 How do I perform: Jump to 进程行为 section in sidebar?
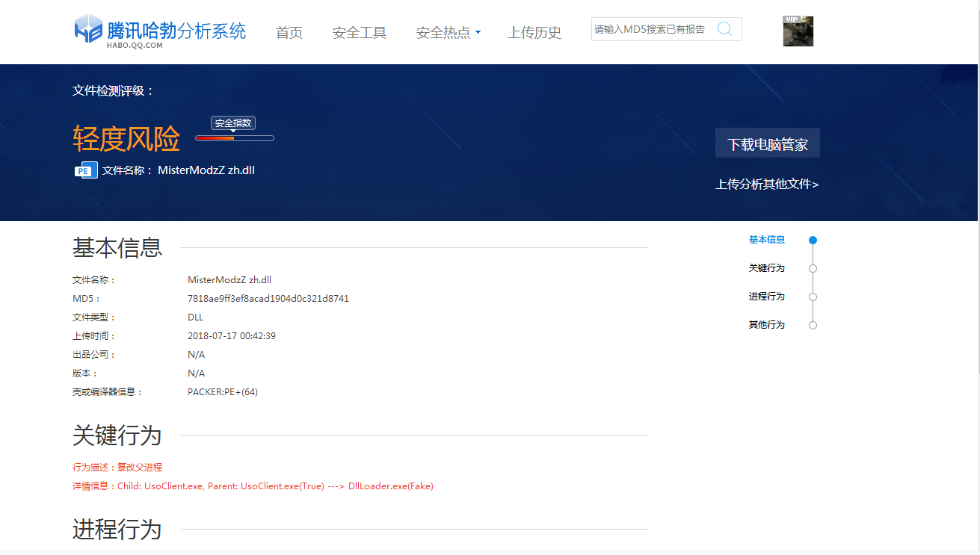[767, 297]
